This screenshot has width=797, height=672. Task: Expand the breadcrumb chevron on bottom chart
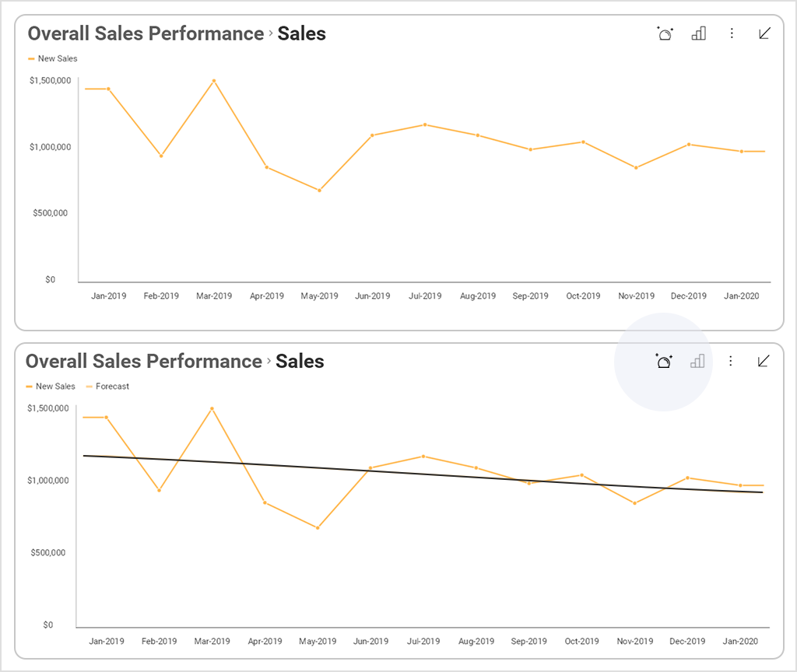tap(269, 361)
